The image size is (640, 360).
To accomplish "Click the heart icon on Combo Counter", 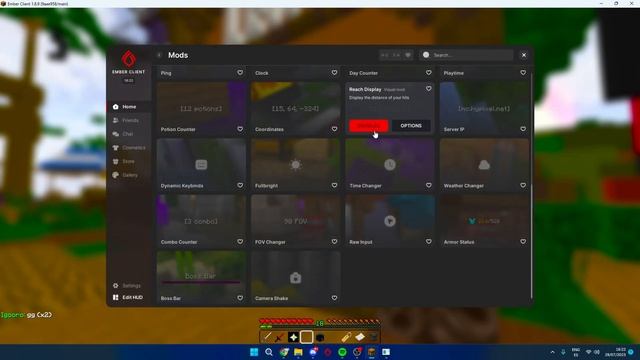I will (x=240, y=242).
